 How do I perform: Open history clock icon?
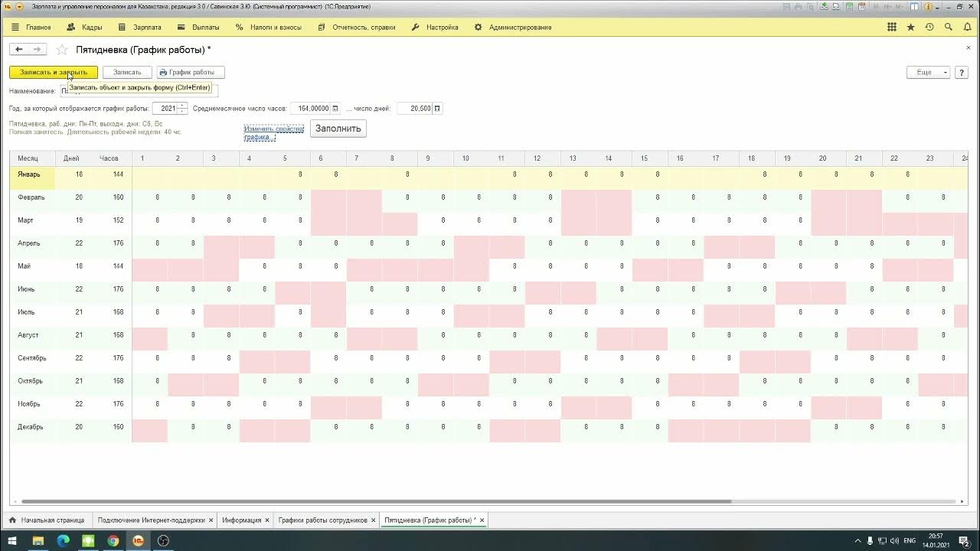click(x=929, y=27)
